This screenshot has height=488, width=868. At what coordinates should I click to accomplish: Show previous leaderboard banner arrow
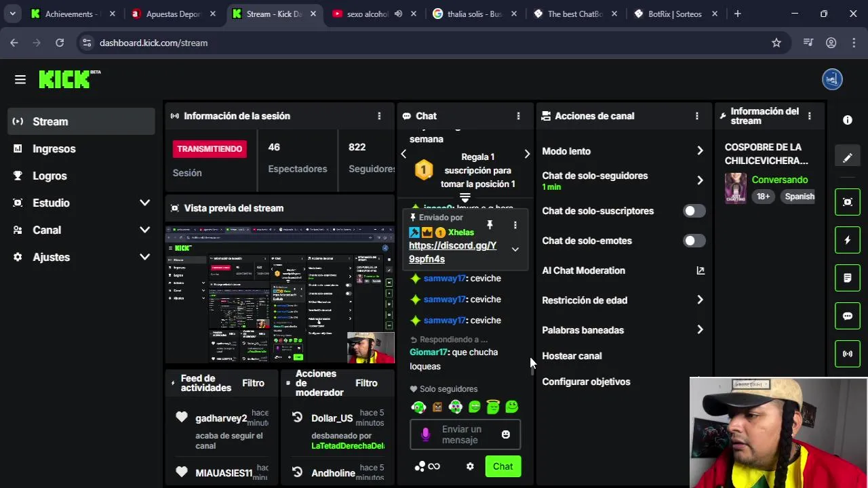pos(403,155)
